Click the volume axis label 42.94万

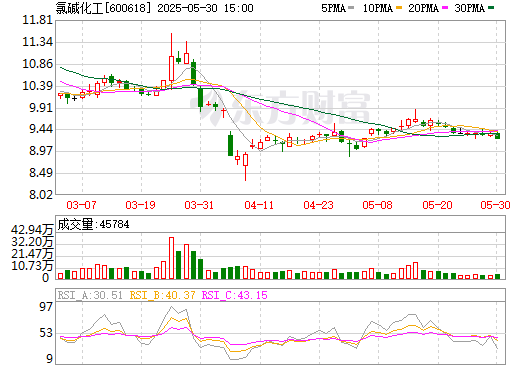pos(32,230)
